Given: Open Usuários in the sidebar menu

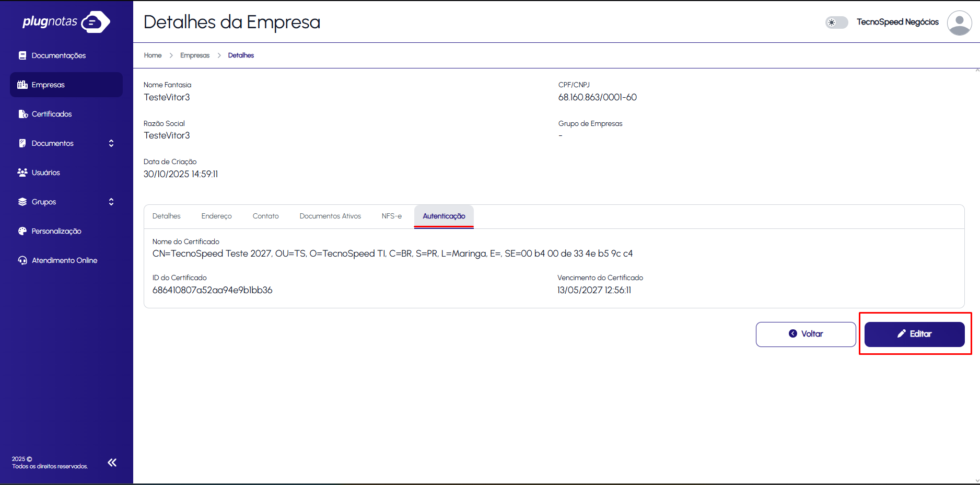Looking at the screenshot, I should pos(66,172).
